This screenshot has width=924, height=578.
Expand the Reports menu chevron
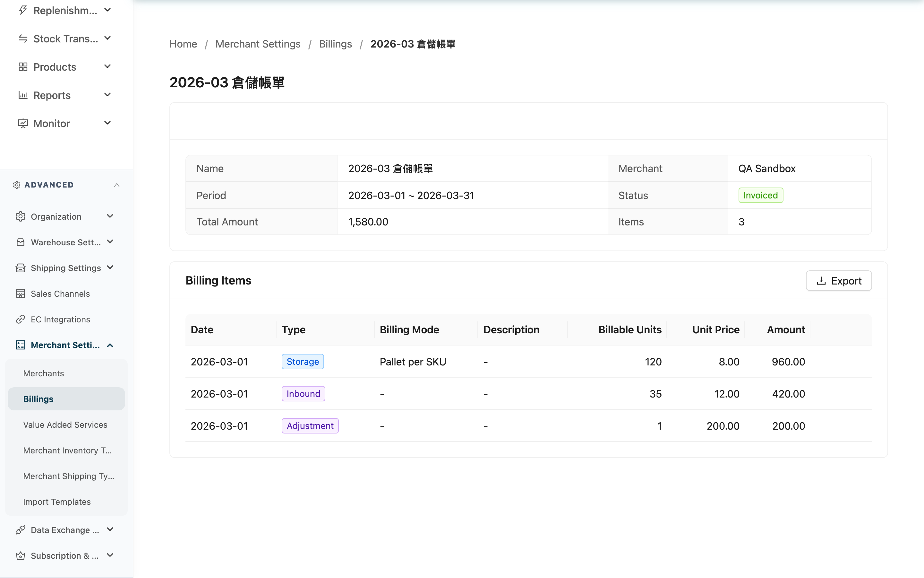108,95
